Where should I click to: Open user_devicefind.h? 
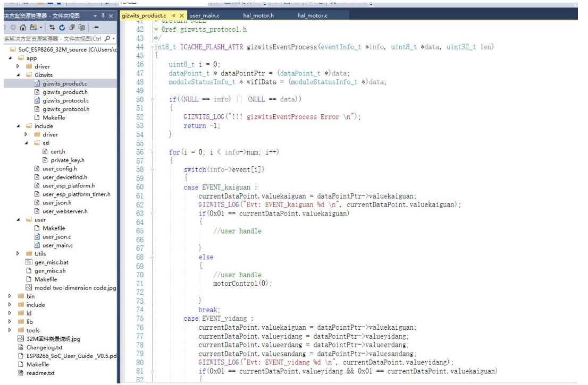pyautogui.click(x=64, y=177)
